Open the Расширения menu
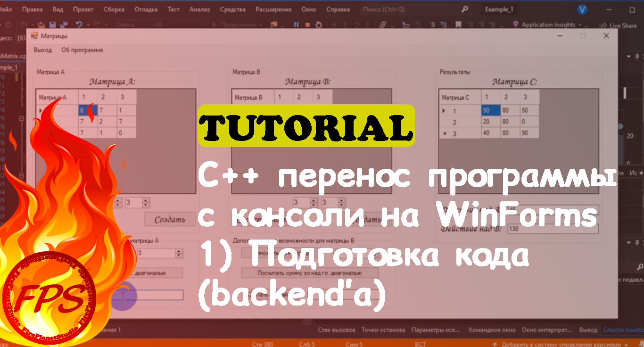This screenshot has width=644, height=347. pos(274,9)
